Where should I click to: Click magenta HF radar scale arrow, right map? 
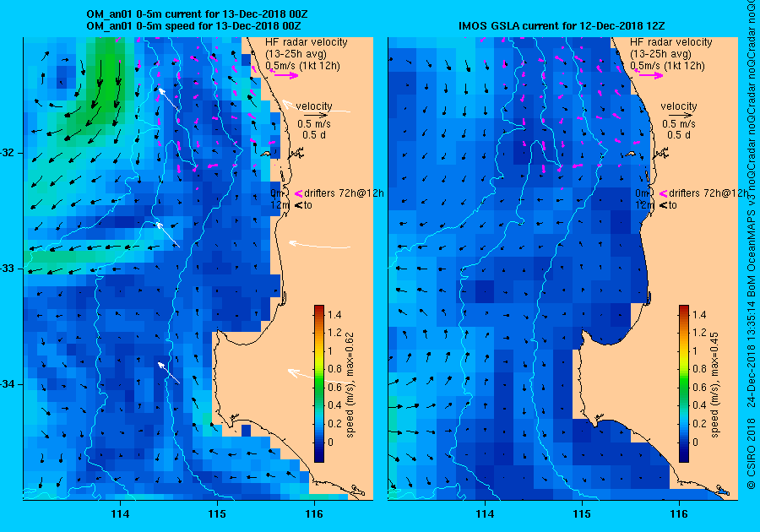coord(649,75)
